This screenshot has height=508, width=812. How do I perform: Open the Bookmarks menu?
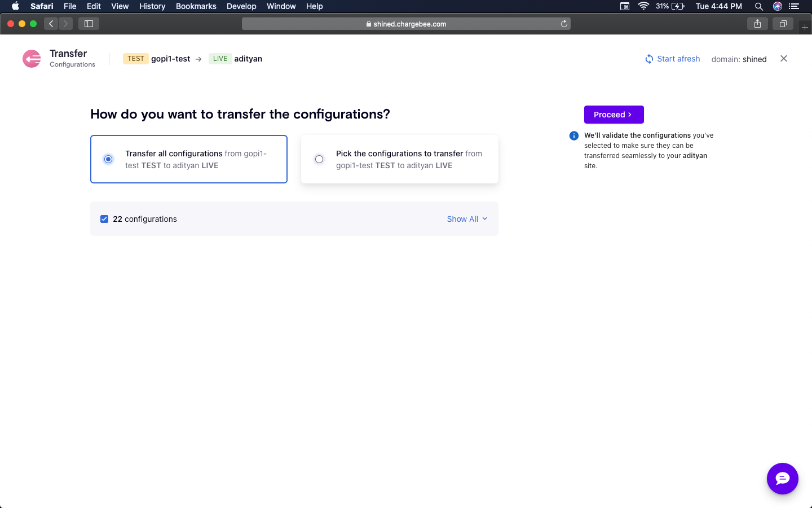pos(196,6)
